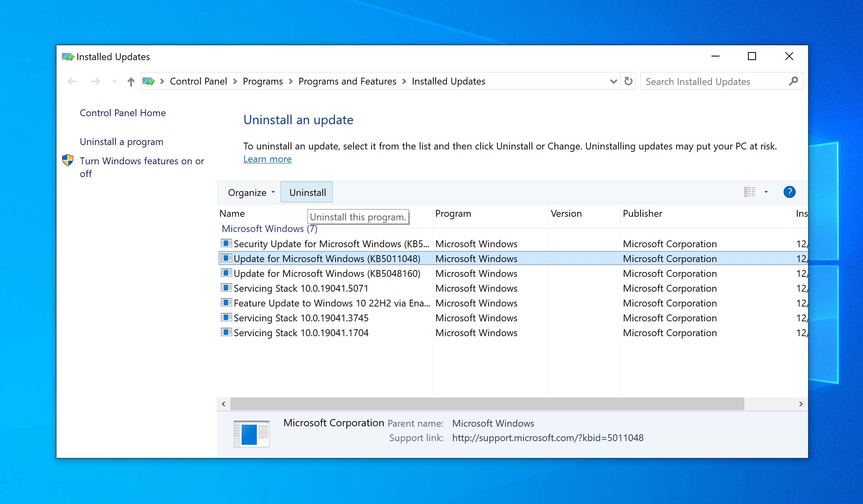This screenshot has height=504, width=863.
Task: Click the horizontal scrollbar thumb
Action: (487, 404)
